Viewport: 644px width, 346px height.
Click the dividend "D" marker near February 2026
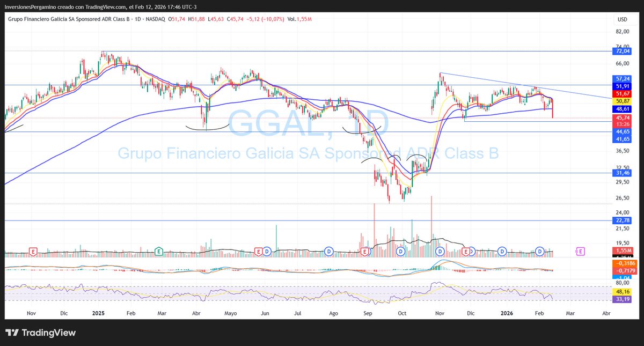pos(539,252)
